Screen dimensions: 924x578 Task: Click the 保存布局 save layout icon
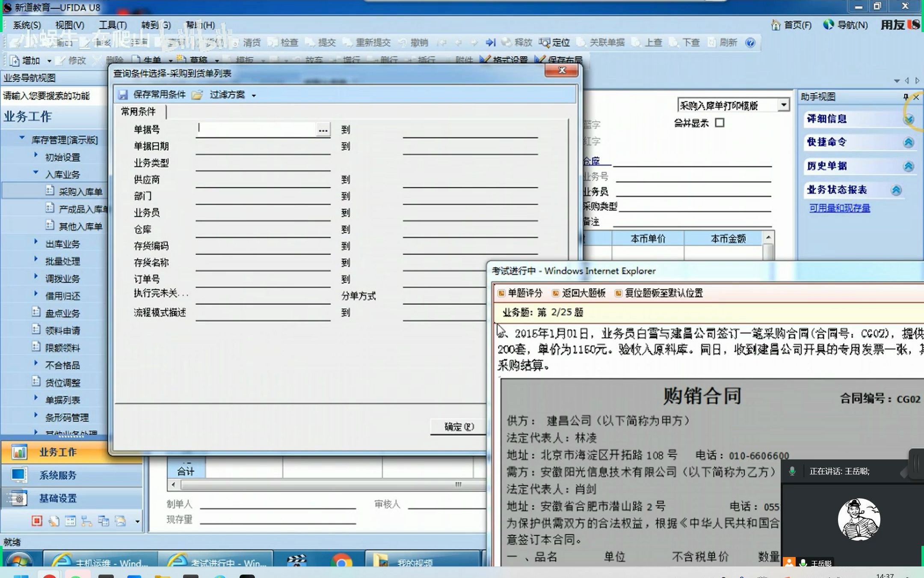coord(540,60)
